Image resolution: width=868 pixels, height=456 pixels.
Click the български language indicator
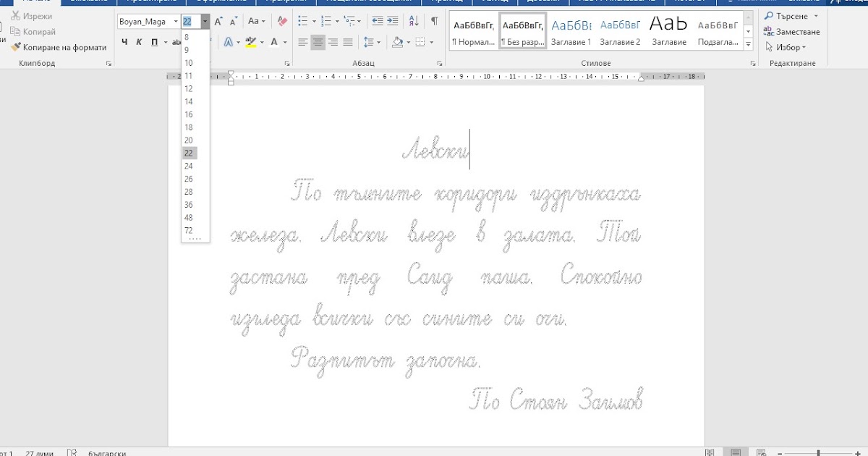[107, 452]
